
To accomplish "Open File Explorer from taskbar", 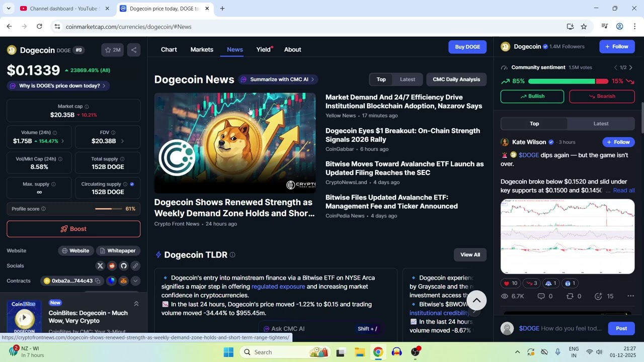I will [359, 352].
